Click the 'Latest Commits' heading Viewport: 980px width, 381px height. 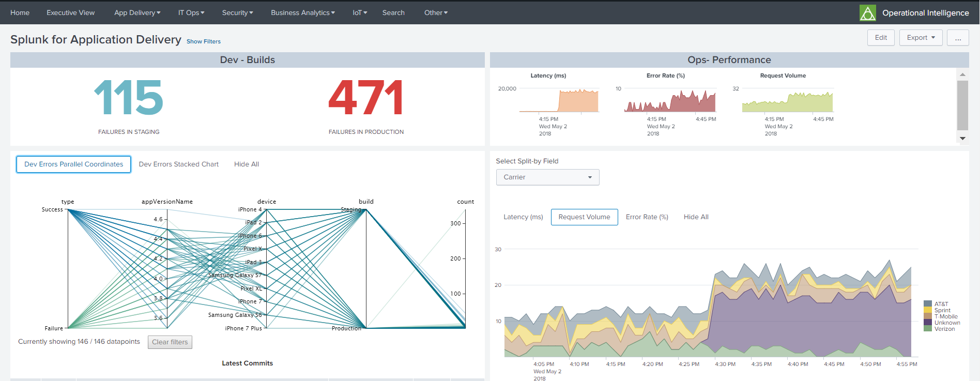point(248,363)
